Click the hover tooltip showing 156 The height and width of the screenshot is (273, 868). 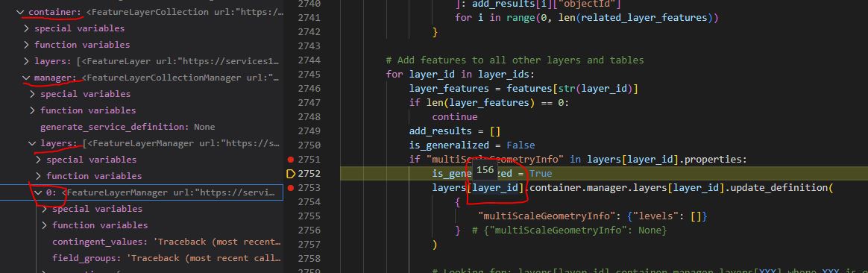pyautogui.click(x=485, y=171)
